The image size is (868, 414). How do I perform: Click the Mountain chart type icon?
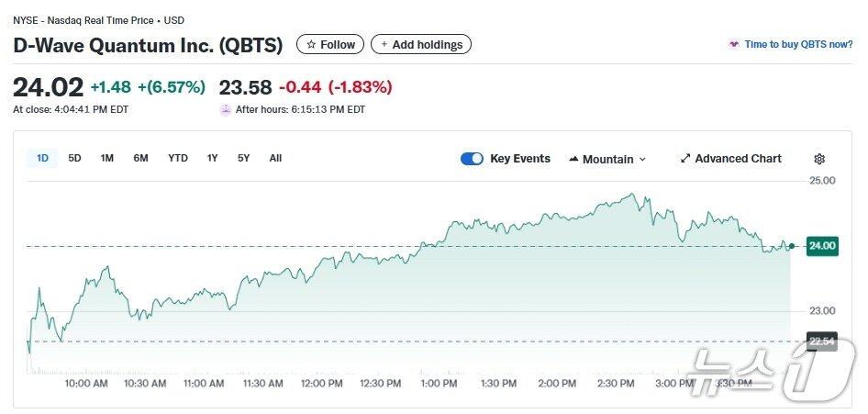coord(573,159)
